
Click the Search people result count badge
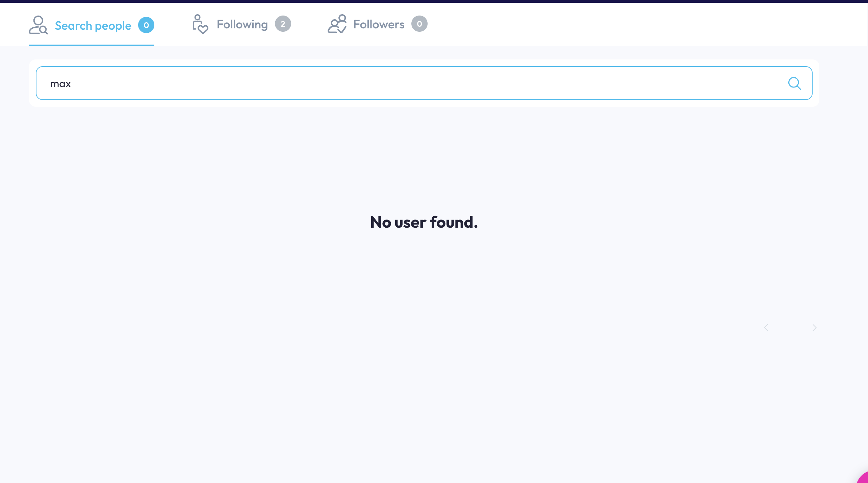pyautogui.click(x=146, y=25)
